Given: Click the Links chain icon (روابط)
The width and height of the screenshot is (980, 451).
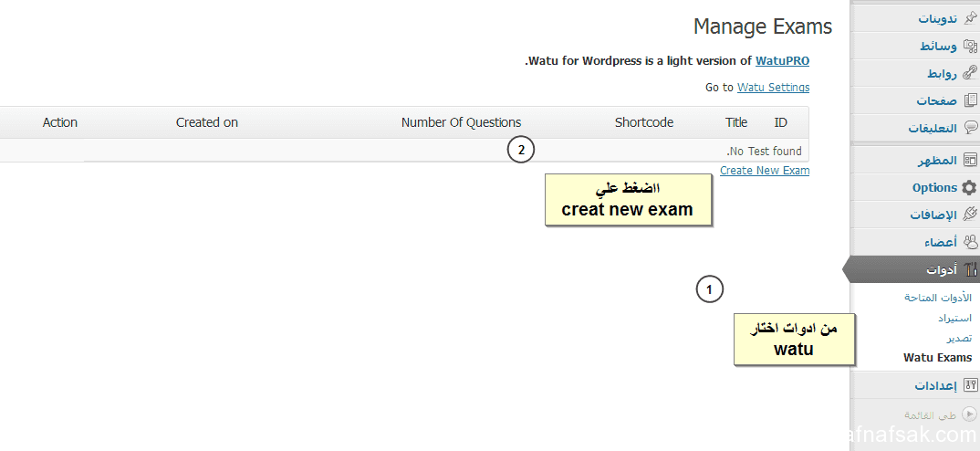Looking at the screenshot, I should click(x=969, y=72).
